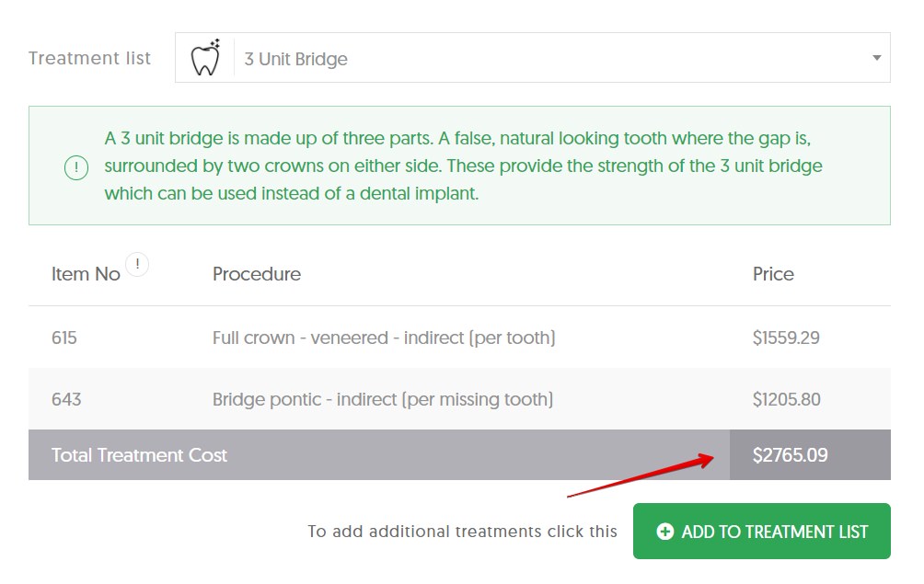Viewport: 924px width, 584px height.
Task: Click the Full crown veneered procedure text
Action: tap(384, 338)
